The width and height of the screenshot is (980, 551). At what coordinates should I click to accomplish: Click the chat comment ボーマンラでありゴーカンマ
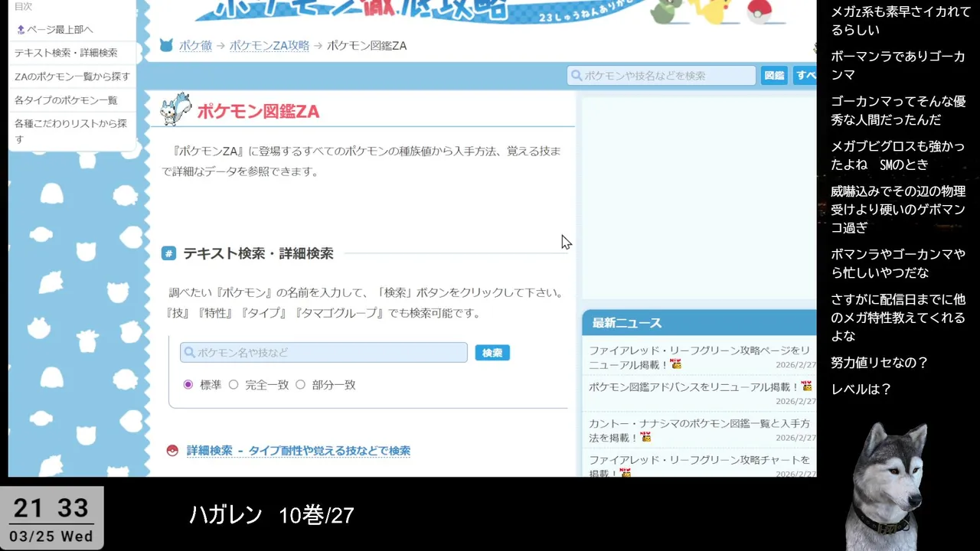(897, 66)
